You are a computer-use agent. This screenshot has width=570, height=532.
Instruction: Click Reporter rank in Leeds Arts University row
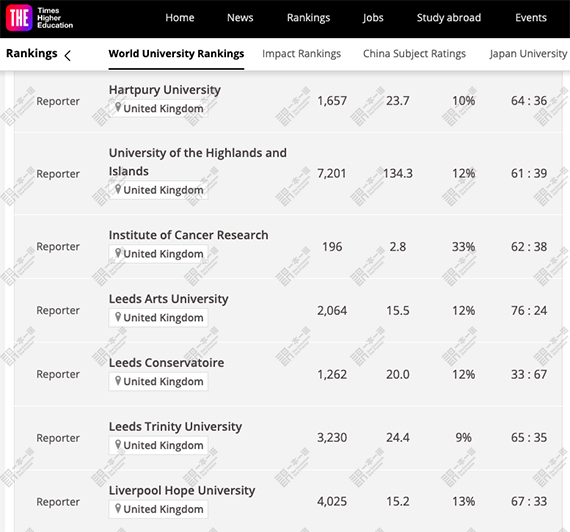pos(58,311)
